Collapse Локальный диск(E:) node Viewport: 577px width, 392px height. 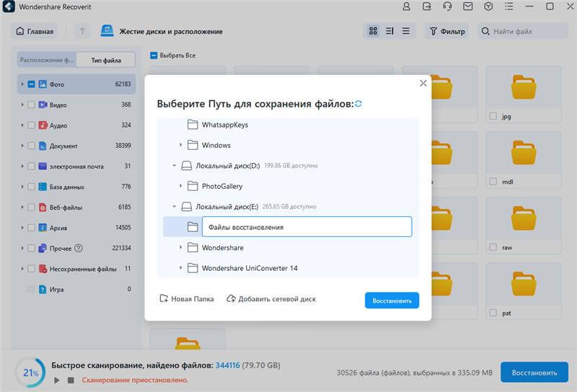coord(175,207)
